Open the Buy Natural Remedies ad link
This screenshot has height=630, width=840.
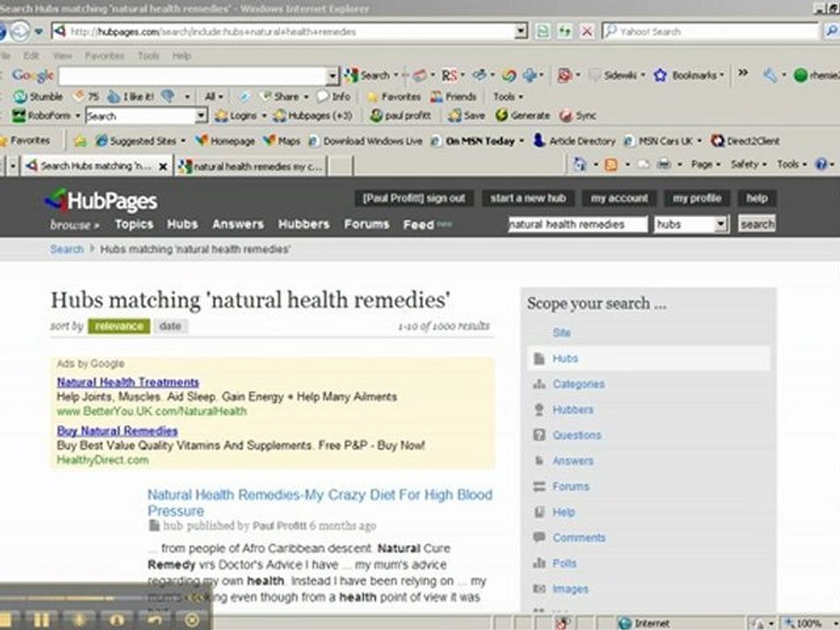[117, 430]
